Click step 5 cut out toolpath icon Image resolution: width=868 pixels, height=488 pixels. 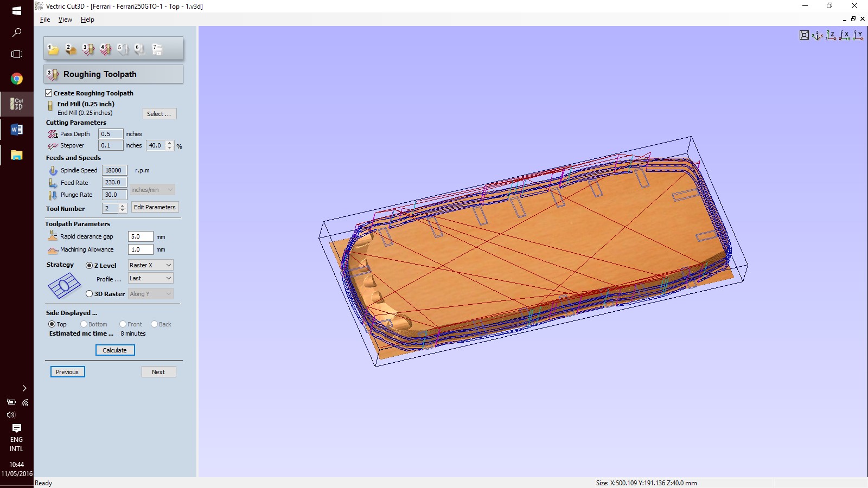123,49
